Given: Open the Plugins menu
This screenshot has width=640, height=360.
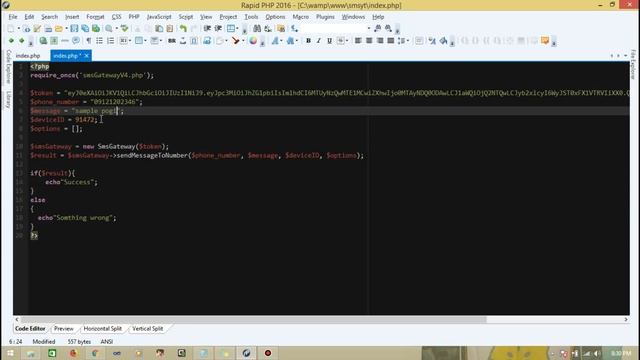Looking at the screenshot, I should tap(325, 17).
